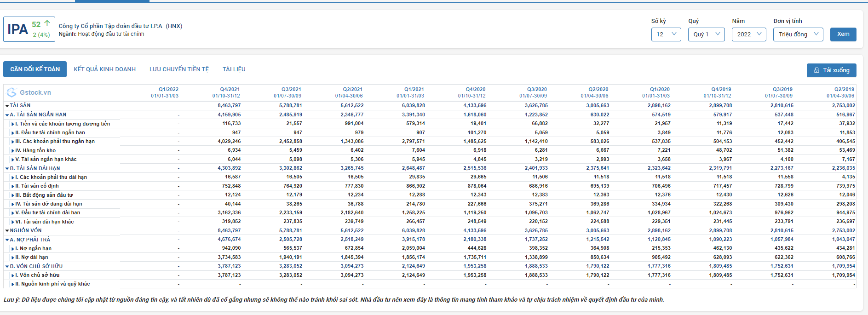The height and width of the screenshot is (315, 868).
Task: Collapse the NGUỒN VỐN section
Action: click(7, 231)
